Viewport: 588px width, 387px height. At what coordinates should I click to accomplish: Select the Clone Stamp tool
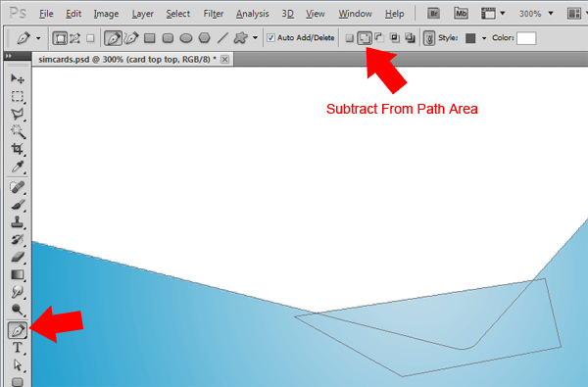(x=18, y=222)
